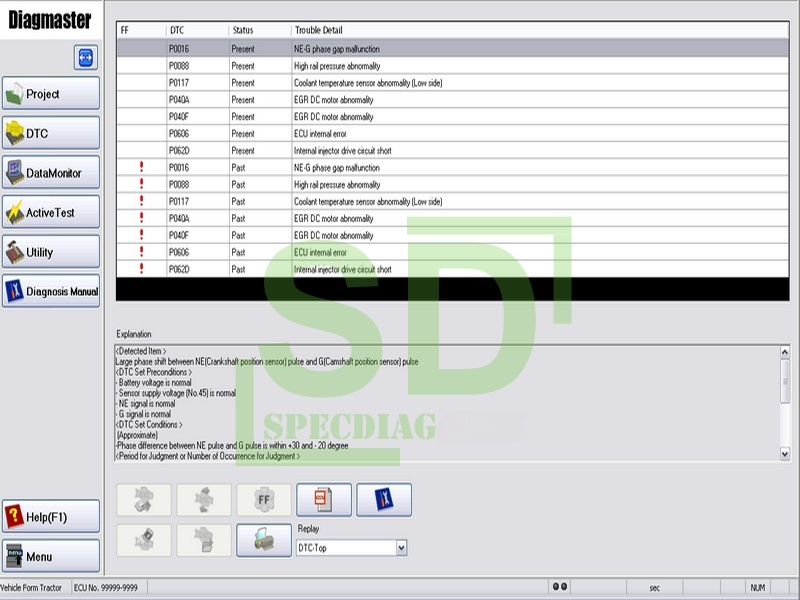Screen dimensions: 800x600
Task: Click the print DTC list icon button
Action: click(264, 540)
